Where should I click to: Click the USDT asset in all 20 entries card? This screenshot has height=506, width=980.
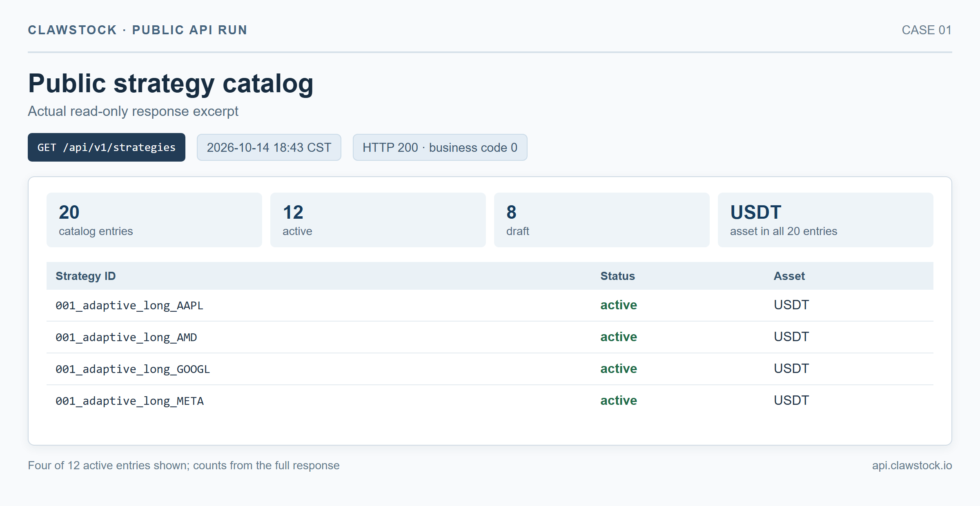point(826,220)
